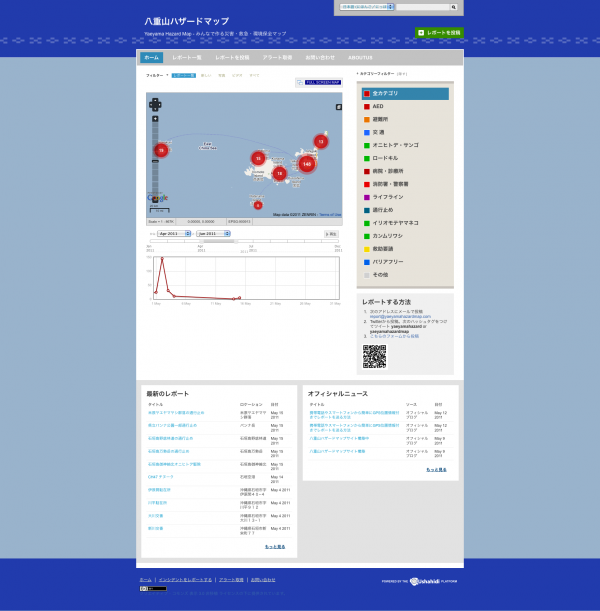Filter by オニヒトデ・サンゴ category
Viewport: 600px width, 611px height.
(x=405, y=145)
